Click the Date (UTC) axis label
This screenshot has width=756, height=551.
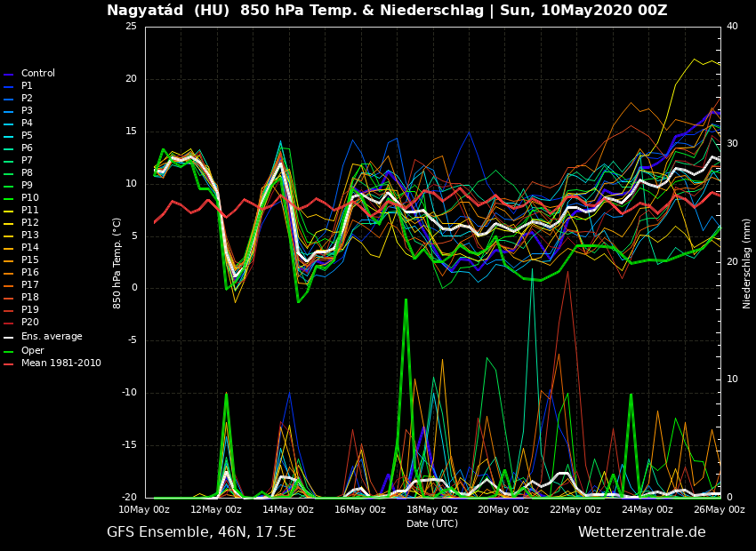coord(432,523)
